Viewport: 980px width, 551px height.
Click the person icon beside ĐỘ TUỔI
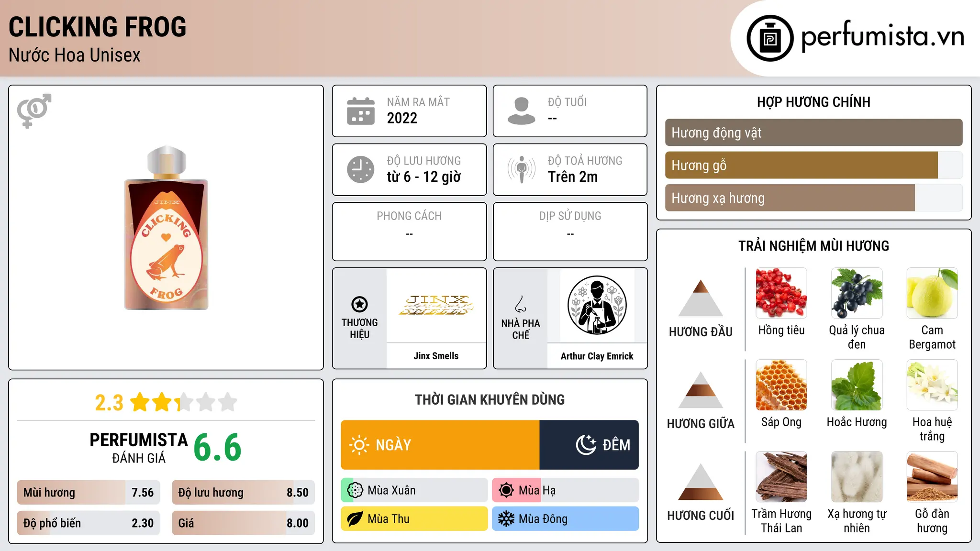pyautogui.click(x=522, y=111)
